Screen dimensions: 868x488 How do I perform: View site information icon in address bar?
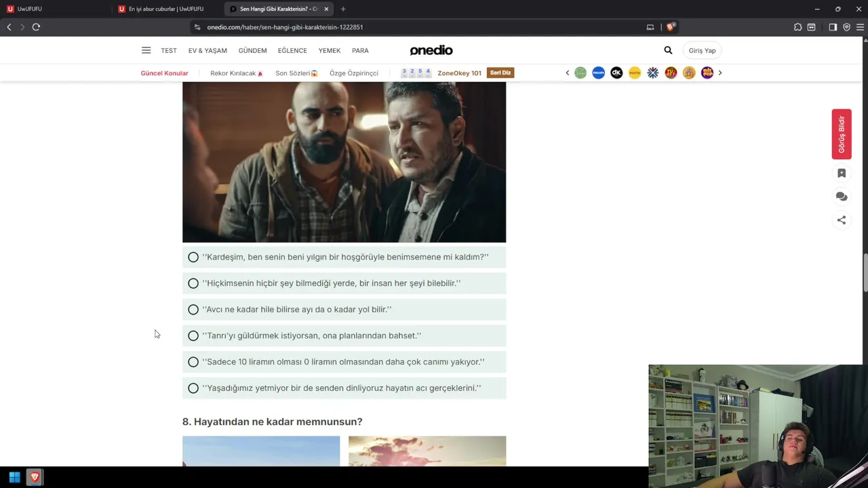[197, 27]
